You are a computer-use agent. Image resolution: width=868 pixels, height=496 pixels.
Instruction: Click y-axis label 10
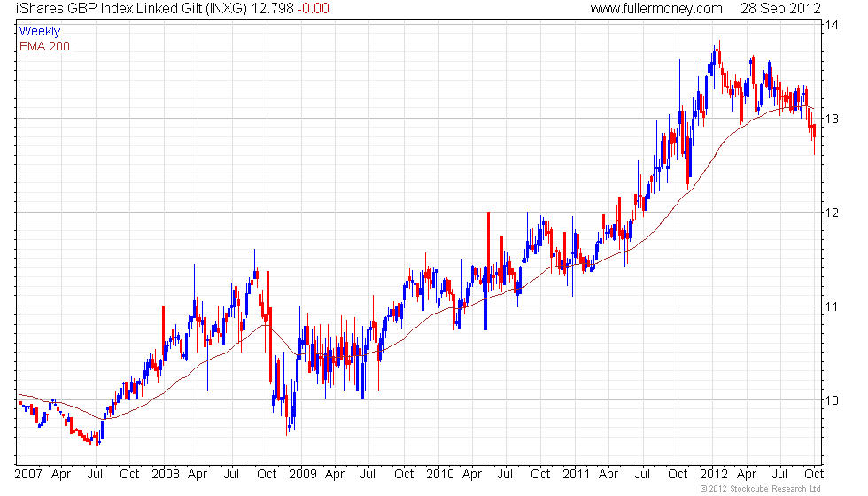tap(832, 400)
